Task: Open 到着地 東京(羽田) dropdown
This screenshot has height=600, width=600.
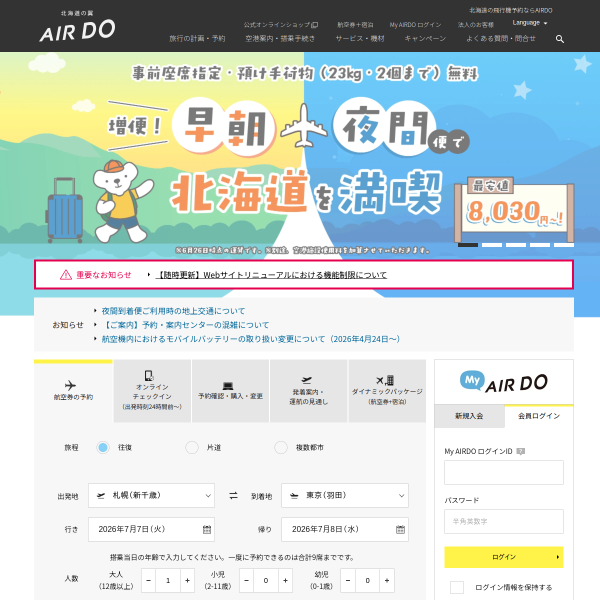Action: [345, 496]
